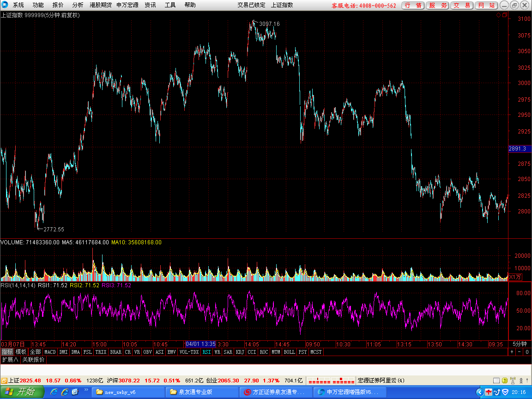The height and width of the screenshot is (399, 532).
Task: Switch to the MACD indicator
Action: click(50, 352)
